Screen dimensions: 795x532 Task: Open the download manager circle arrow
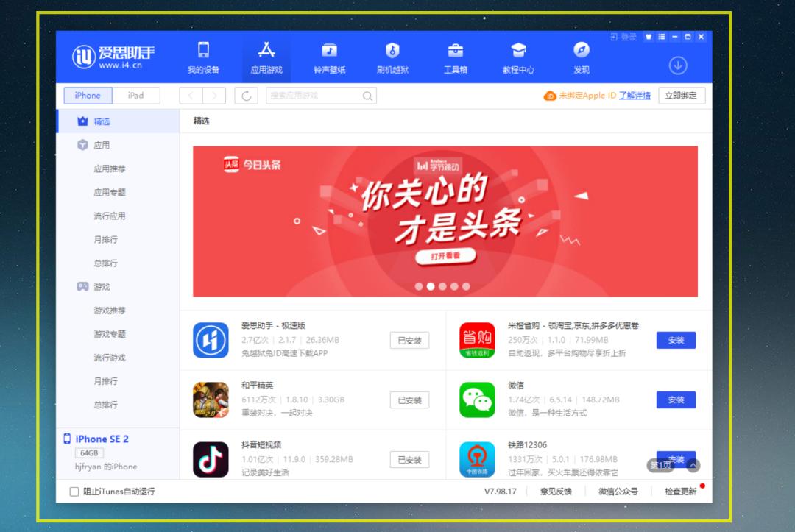coord(678,65)
